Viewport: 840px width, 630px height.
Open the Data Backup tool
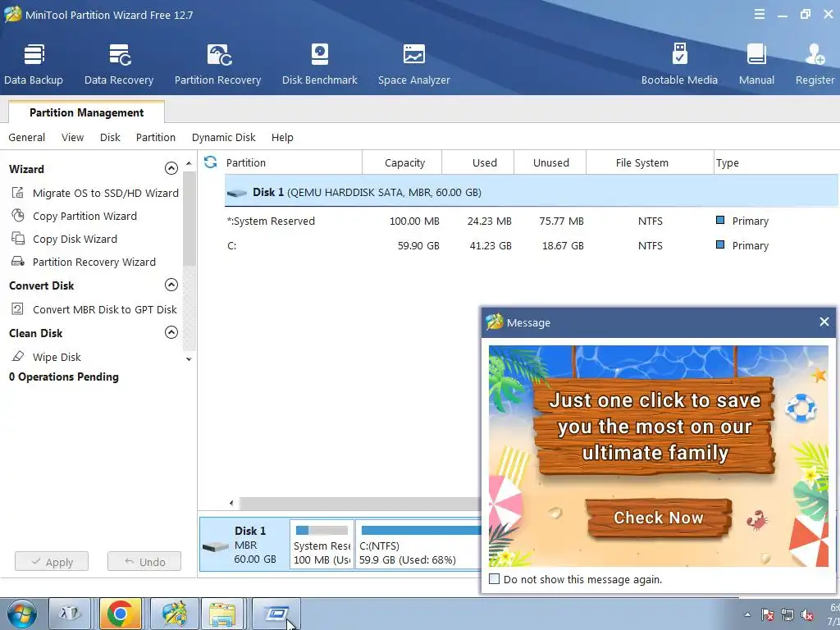(34, 65)
